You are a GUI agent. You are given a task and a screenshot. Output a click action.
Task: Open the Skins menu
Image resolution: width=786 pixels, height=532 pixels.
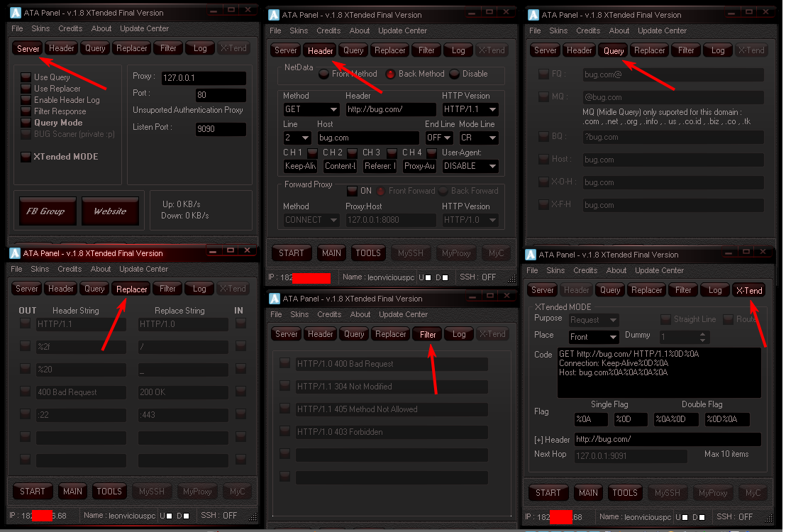tap(40, 28)
